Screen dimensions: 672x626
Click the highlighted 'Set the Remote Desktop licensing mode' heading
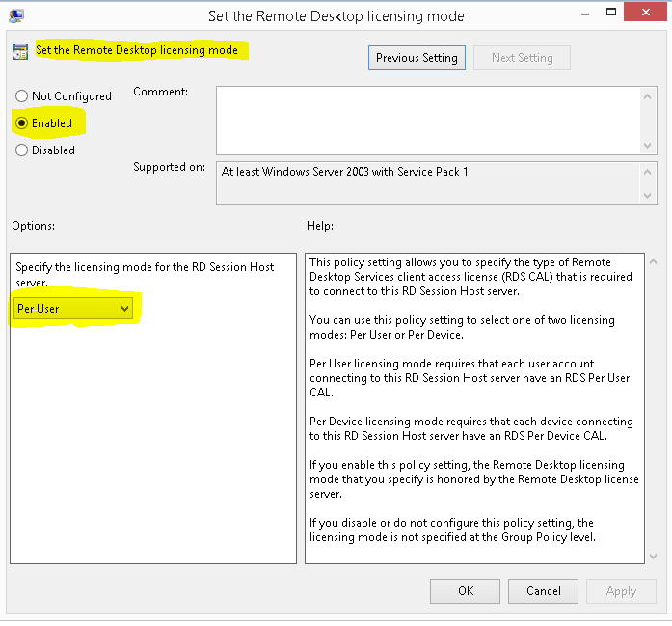(x=136, y=50)
